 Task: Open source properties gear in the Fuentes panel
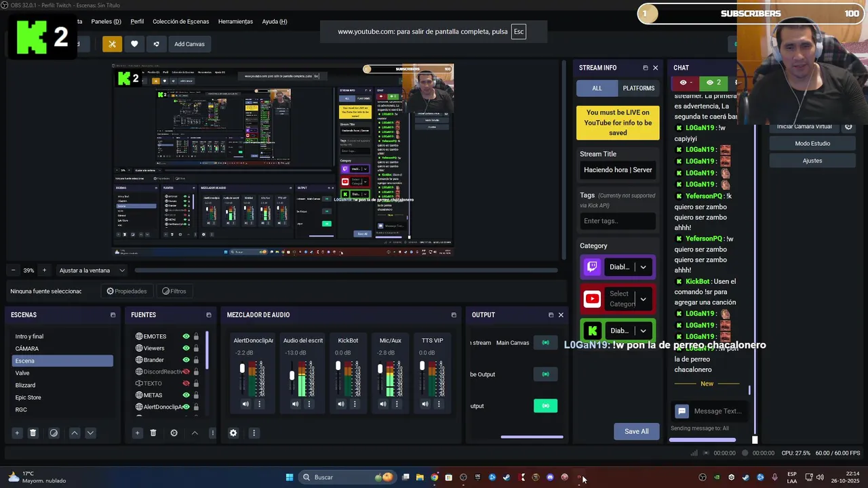(x=174, y=433)
